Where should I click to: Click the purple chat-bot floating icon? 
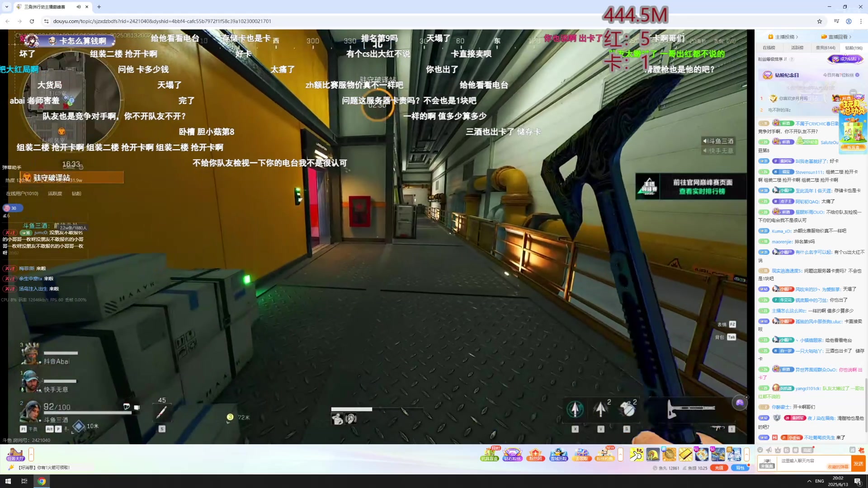(x=740, y=403)
